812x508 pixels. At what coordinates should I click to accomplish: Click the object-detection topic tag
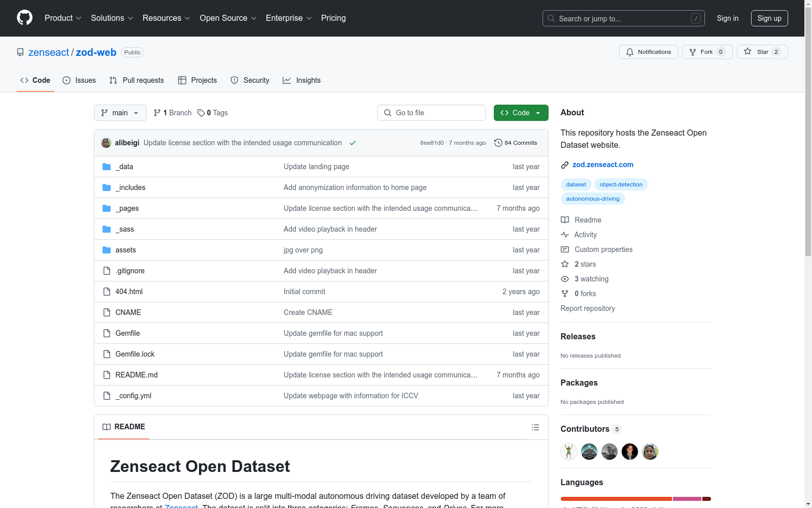[621, 184]
